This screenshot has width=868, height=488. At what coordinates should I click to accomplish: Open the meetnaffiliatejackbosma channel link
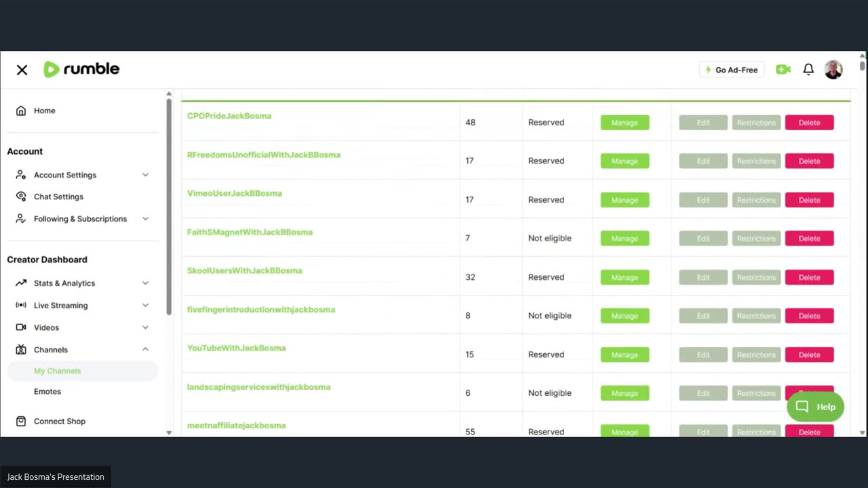(237, 426)
